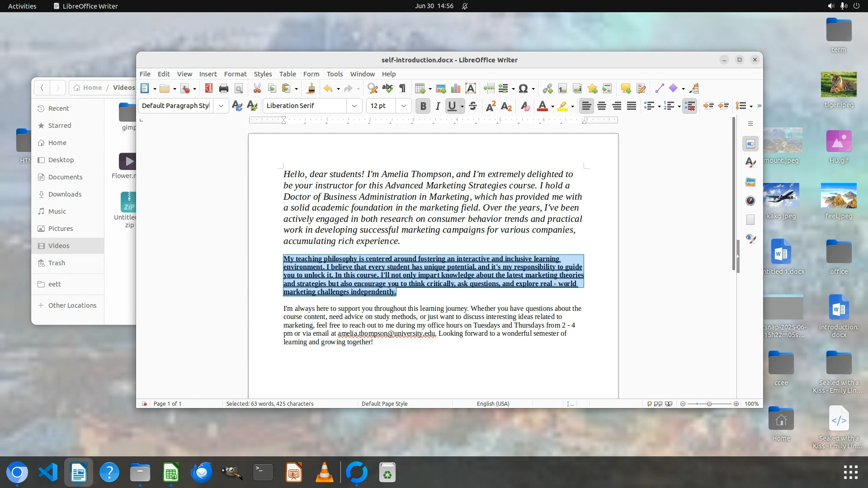Open the Navigator from the sidebar compass icon
The image size is (868, 488).
[750, 201]
